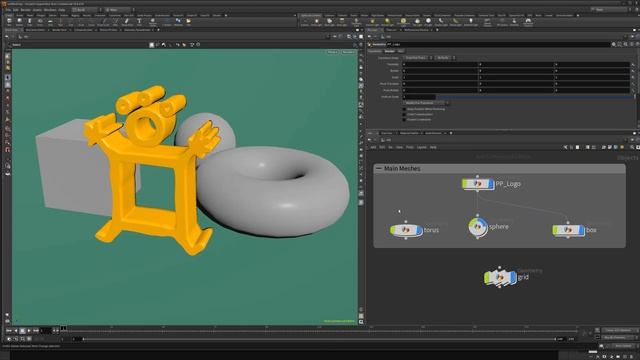Screen dimensions: 640x360
Task: Select the Box tool on Create shelf
Action: 9,22
